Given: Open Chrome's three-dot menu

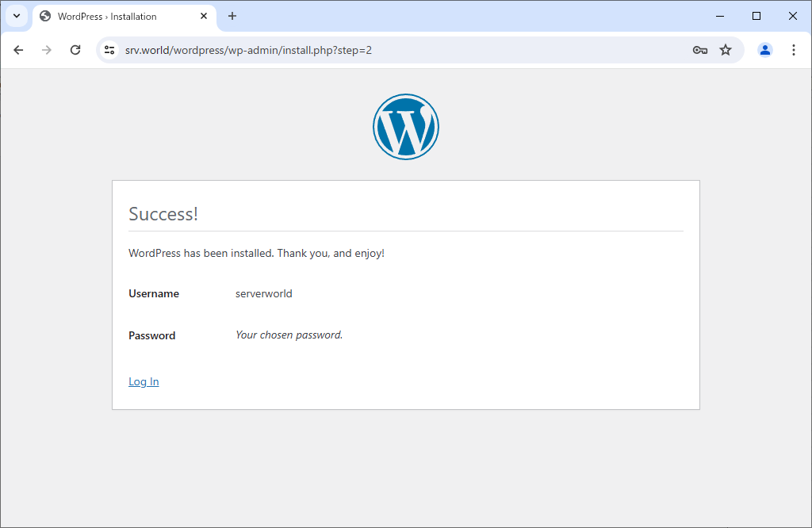Looking at the screenshot, I should click(x=793, y=50).
